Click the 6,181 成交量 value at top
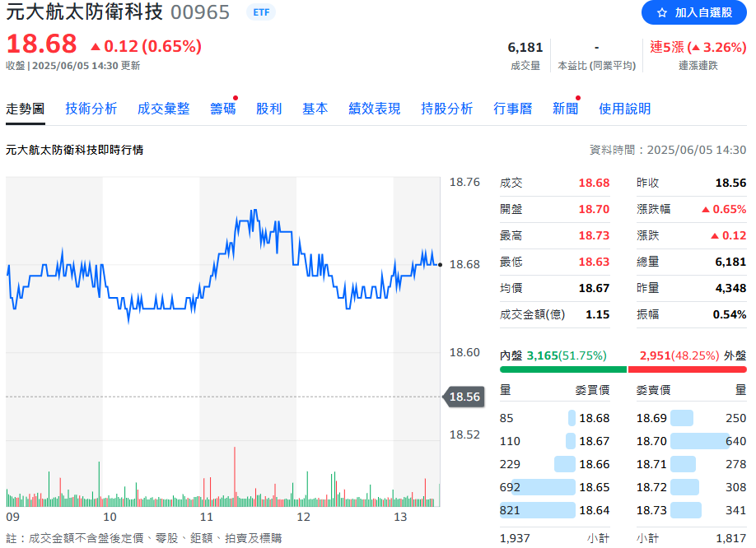The image size is (756, 548). point(525,47)
